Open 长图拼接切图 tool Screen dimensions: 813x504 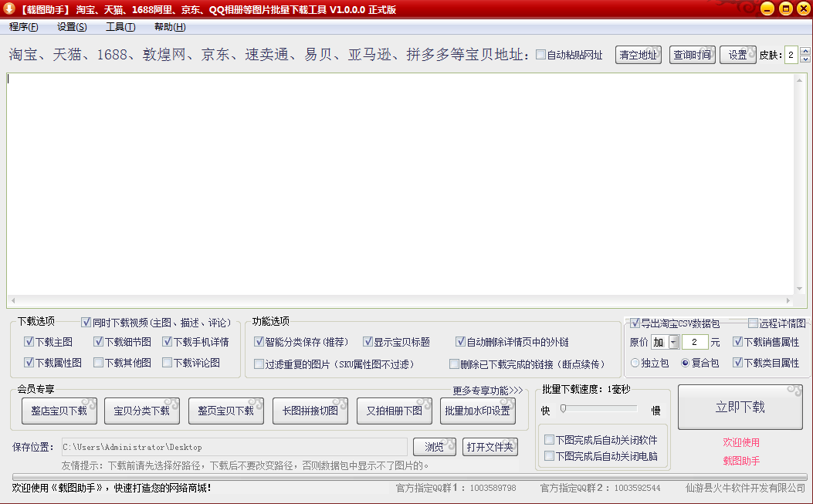point(310,411)
